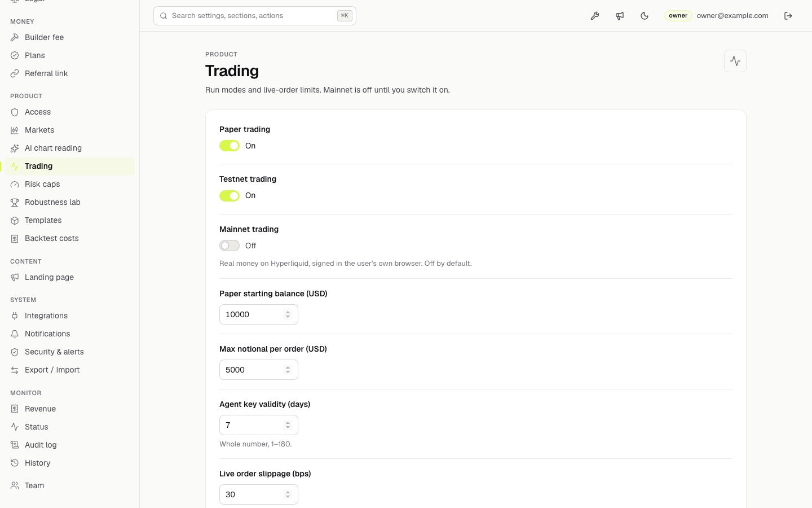
Task: Click the Robustness lab trophy icon
Action: coord(15,202)
